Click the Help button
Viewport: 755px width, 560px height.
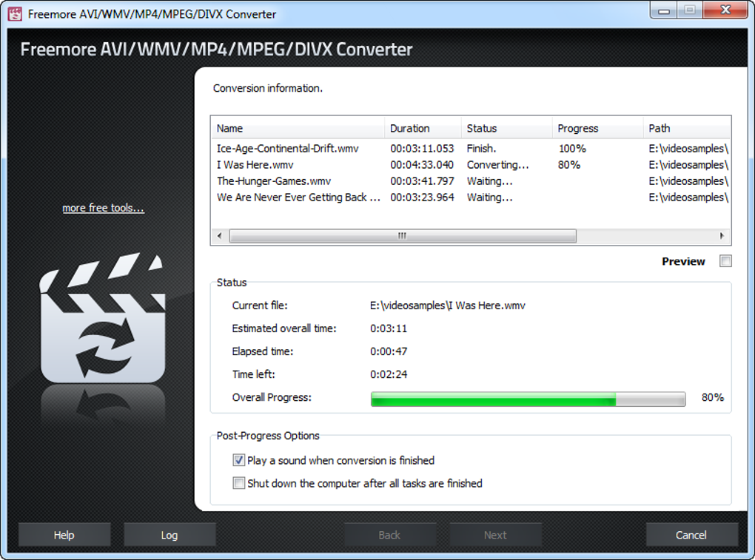pos(64,535)
